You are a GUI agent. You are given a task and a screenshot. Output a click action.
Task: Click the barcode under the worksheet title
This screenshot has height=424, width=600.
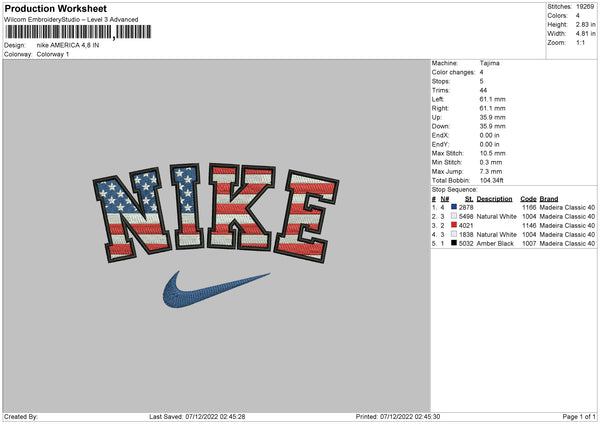pos(78,32)
